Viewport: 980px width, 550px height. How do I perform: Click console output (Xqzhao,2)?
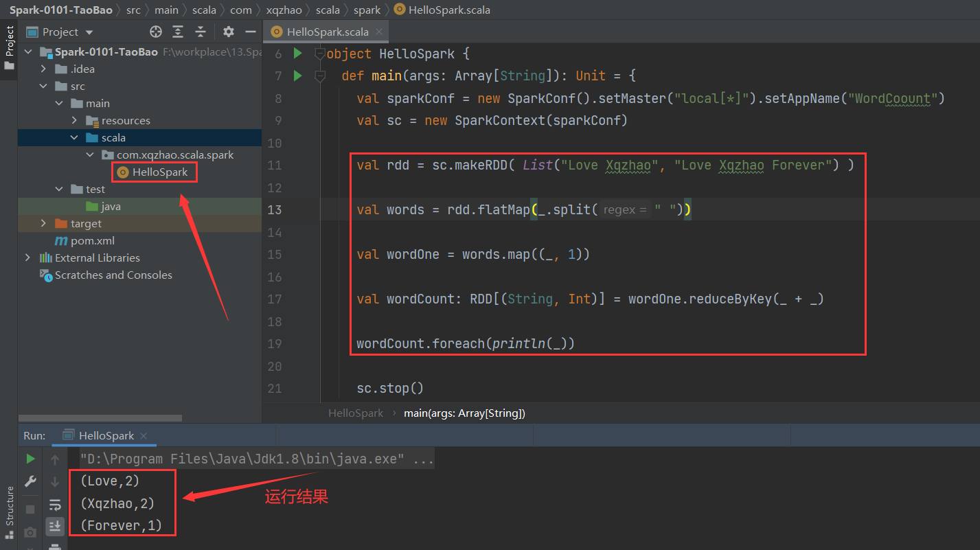[x=117, y=503]
